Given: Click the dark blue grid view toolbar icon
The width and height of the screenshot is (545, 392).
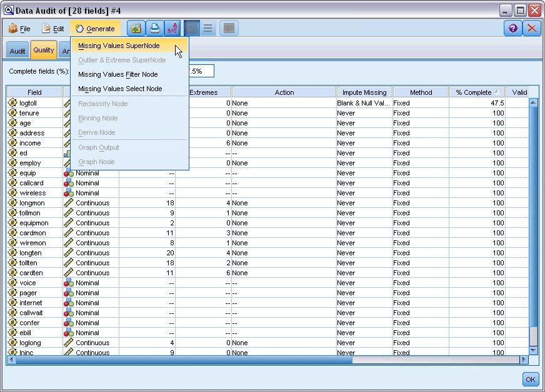Looking at the screenshot, I should (192, 29).
